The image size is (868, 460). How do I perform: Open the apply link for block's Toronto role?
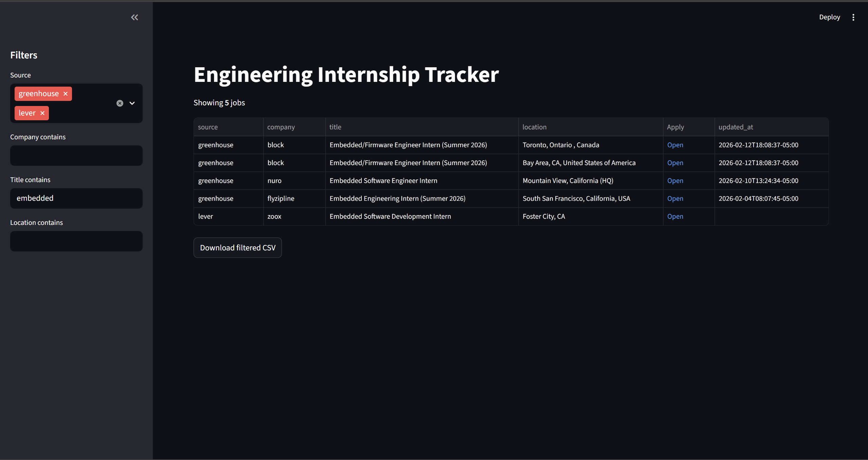tap(675, 145)
